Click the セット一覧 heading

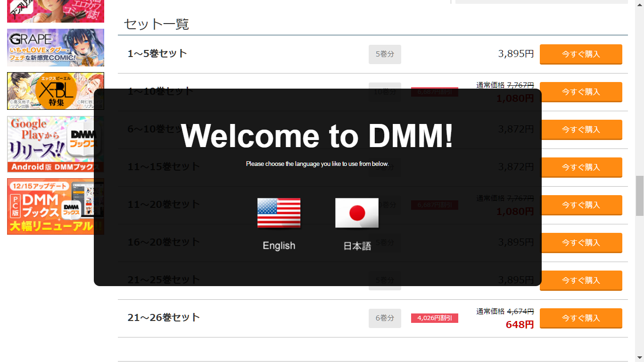156,24
